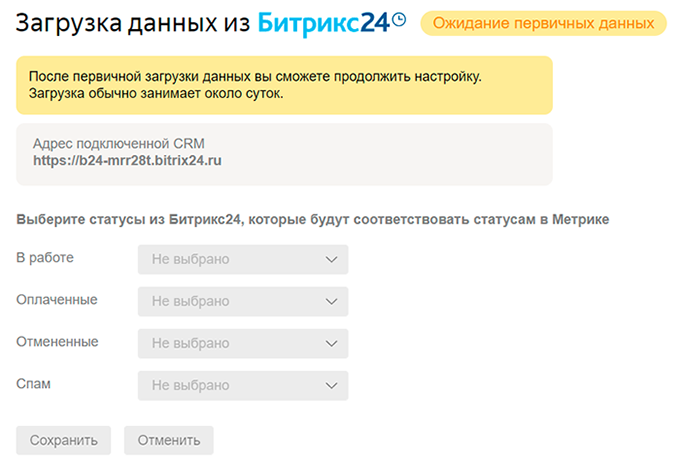Click the В работе row label

(x=45, y=258)
